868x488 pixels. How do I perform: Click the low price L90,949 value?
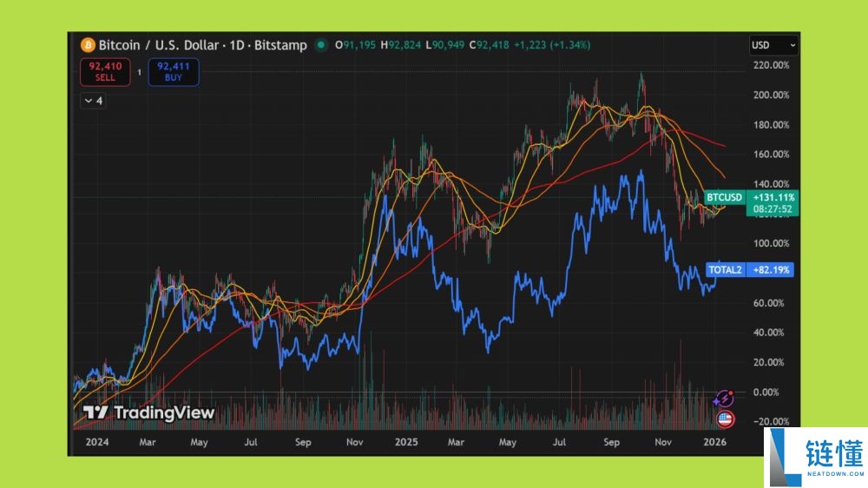point(445,45)
